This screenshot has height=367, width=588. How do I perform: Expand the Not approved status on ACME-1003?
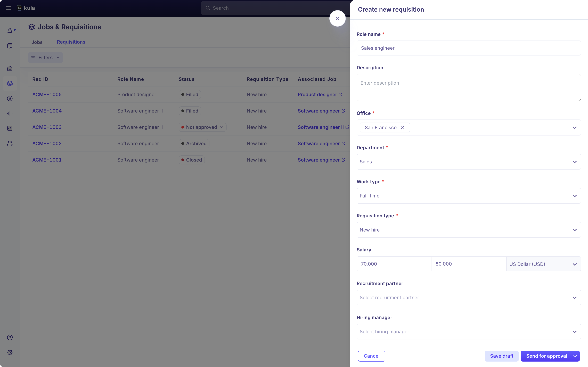tap(221, 127)
